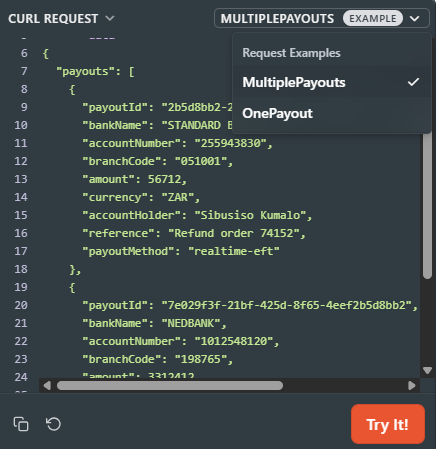438x449 pixels.
Task: Click line number 20 in gutter
Action: click(21, 305)
